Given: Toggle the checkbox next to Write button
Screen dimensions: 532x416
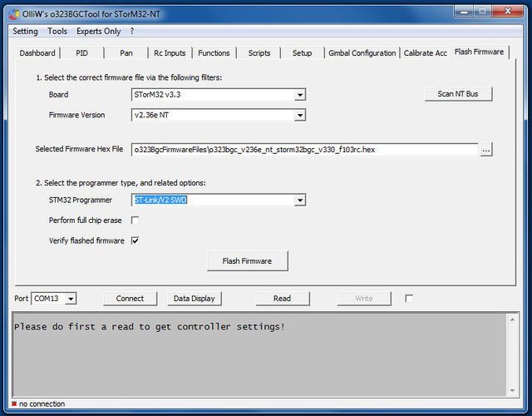Looking at the screenshot, I should coord(409,298).
